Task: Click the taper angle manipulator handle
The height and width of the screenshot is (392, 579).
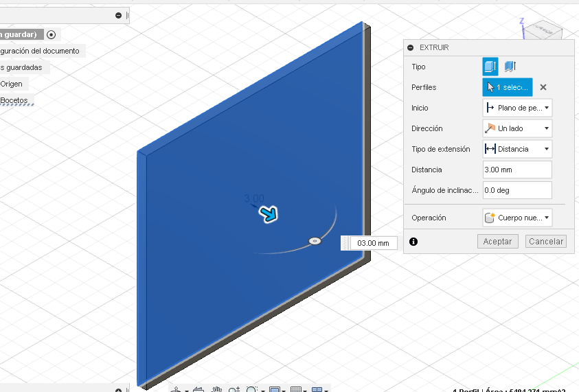Action: coord(315,241)
